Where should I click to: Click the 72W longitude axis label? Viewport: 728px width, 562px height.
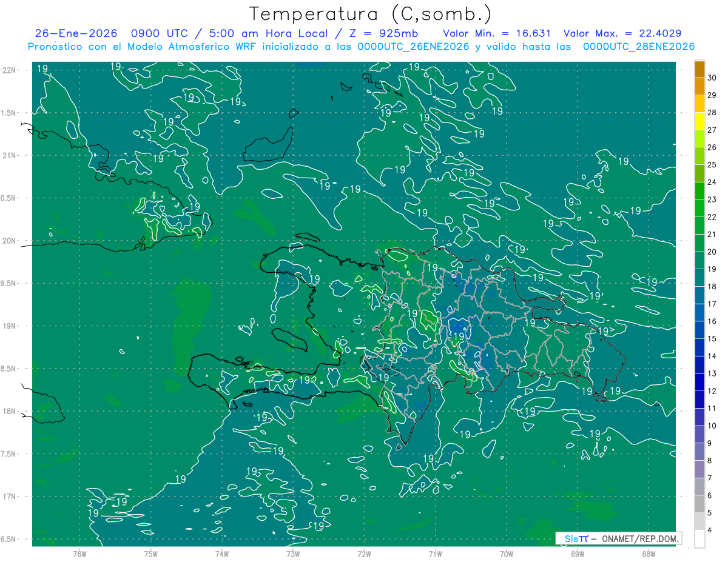364,554
